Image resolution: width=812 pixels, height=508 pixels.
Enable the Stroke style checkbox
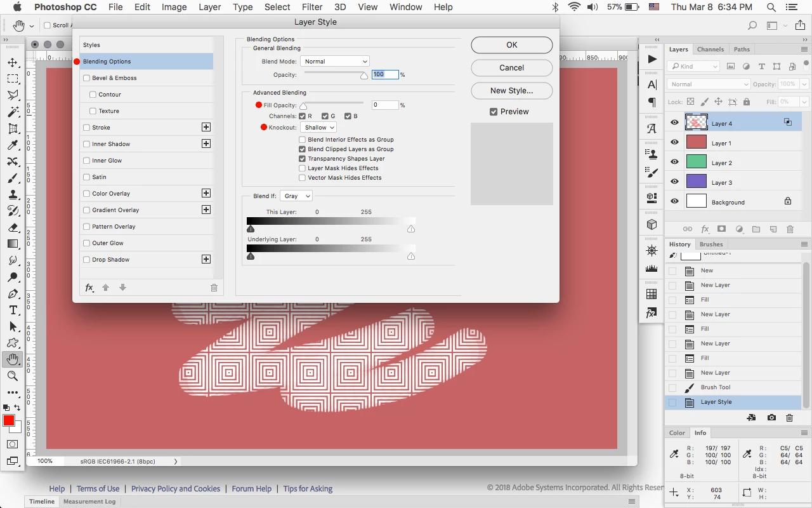click(x=86, y=128)
